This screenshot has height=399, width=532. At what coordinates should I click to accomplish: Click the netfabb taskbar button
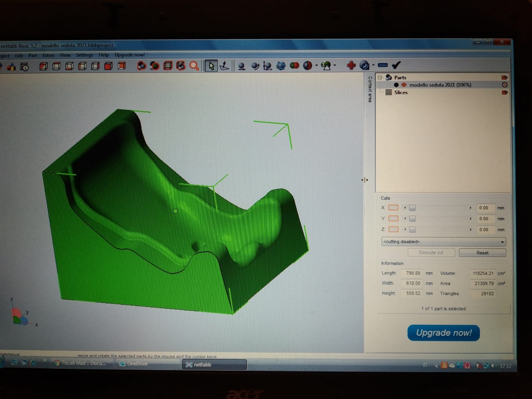click(x=214, y=365)
